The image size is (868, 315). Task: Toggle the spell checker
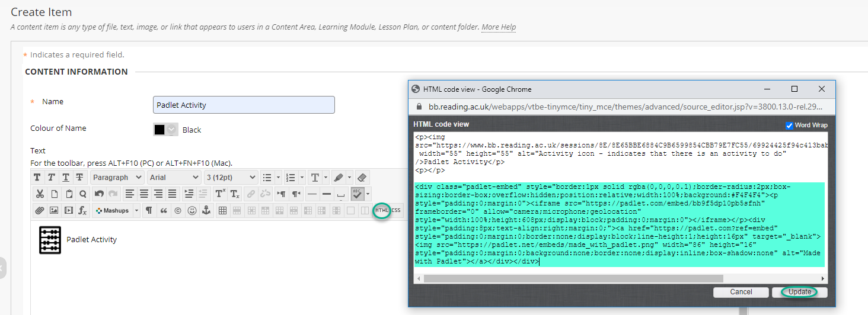[358, 194]
